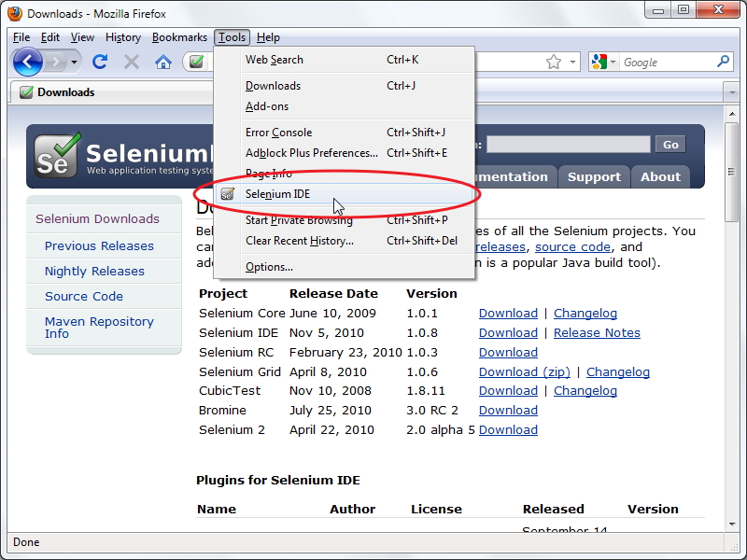Viewport: 747px width, 560px height.
Task: Open Selenium IDE Release Notes
Action: tap(597, 333)
